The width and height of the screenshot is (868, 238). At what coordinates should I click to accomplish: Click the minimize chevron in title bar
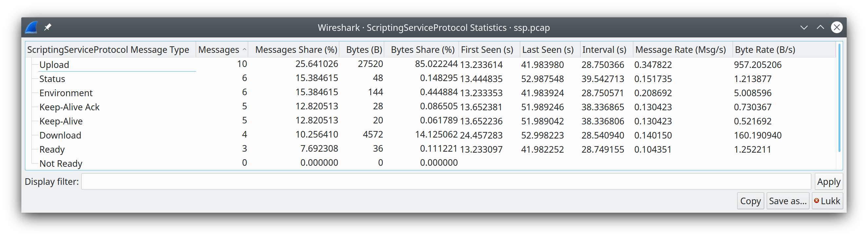tap(804, 27)
